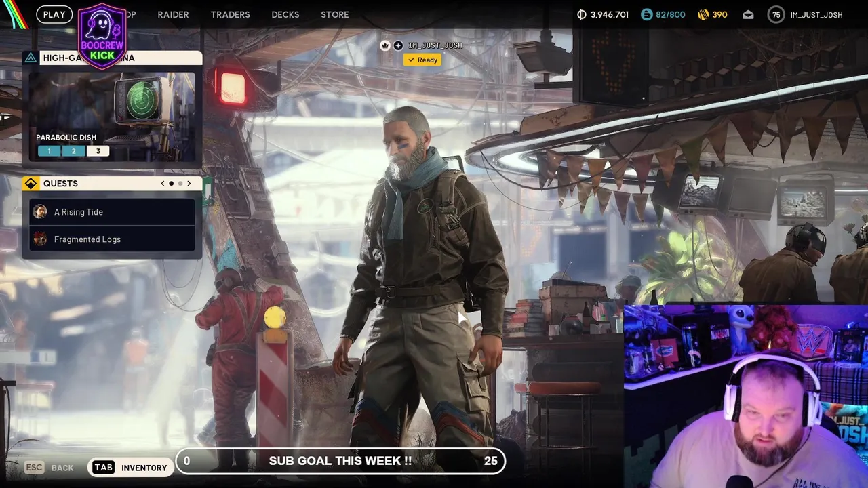Open the TRADERS tab
The image size is (868, 488).
230,14
